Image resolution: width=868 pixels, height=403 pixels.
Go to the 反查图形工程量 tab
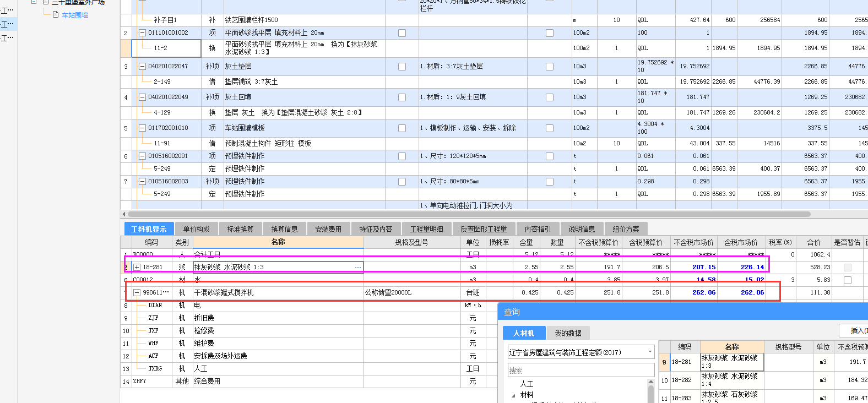[484, 229]
